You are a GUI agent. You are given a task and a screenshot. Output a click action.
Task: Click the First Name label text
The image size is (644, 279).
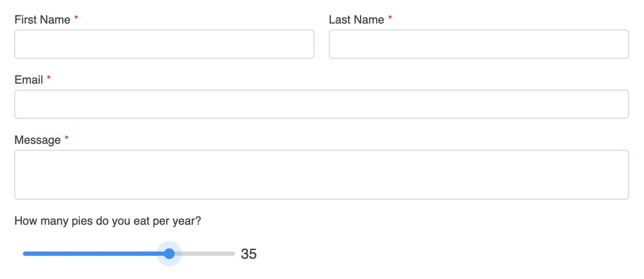[x=43, y=19]
